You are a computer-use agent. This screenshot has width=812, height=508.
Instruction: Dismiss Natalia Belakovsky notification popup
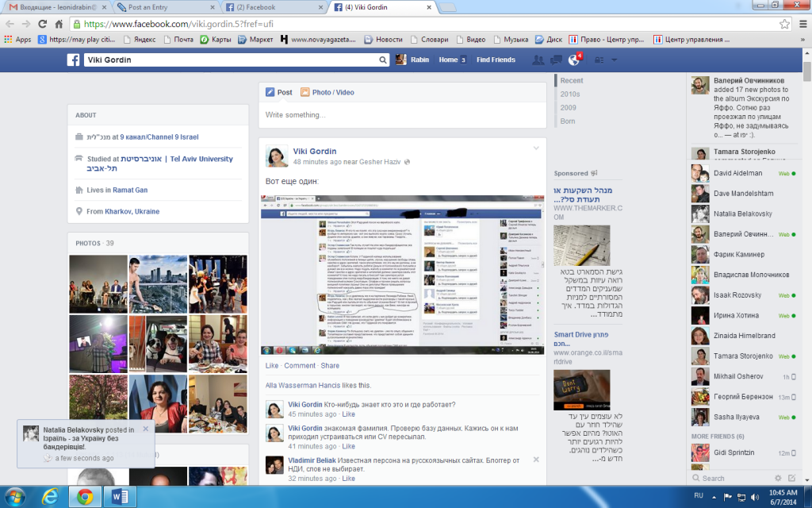click(x=146, y=429)
